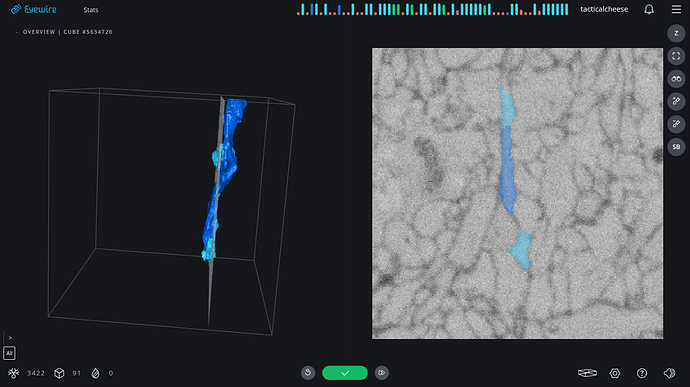Toggle the 3D plane view icon

point(587,373)
